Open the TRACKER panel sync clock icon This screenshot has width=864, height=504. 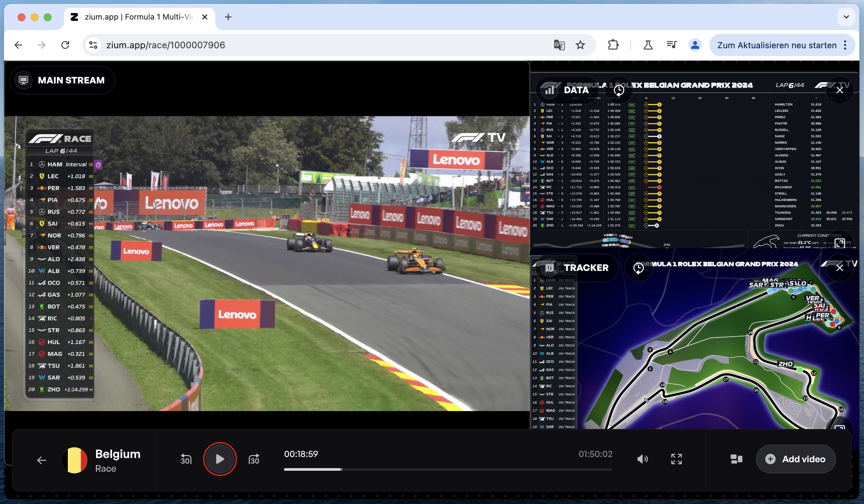638,268
